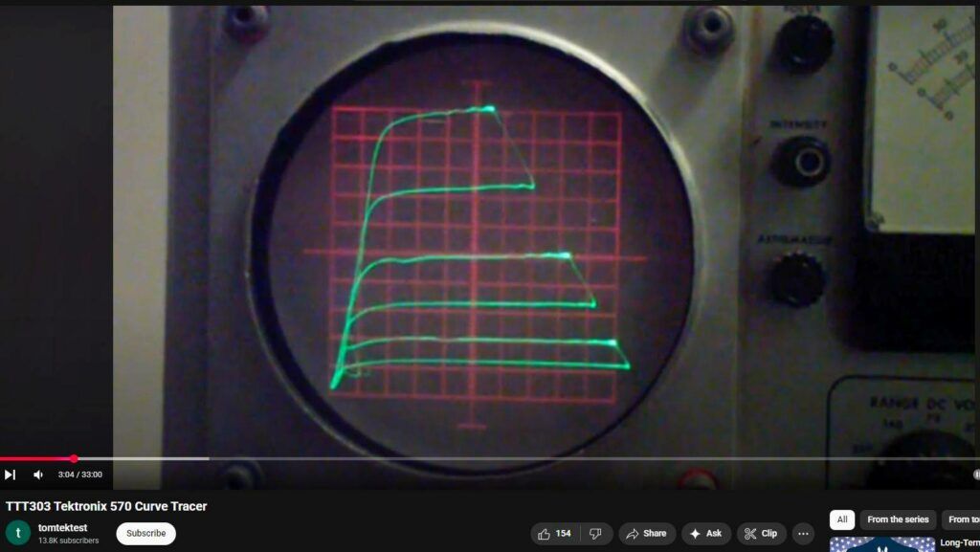Seek by clicking the buffered progress bar segment
This screenshot has height=552, width=980.
point(144,459)
